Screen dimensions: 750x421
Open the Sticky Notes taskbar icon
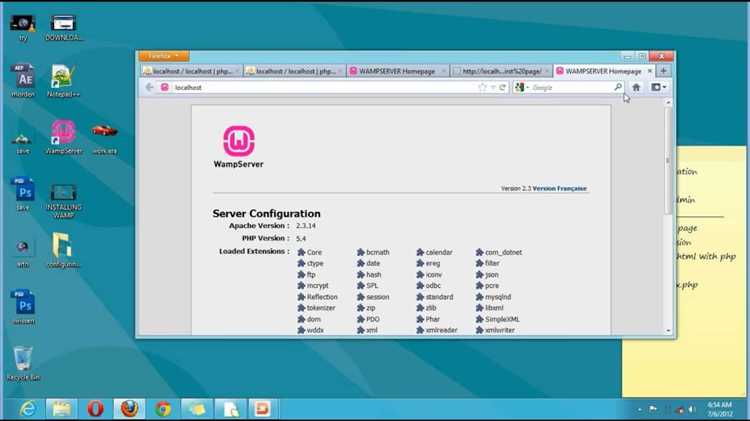point(197,409)
